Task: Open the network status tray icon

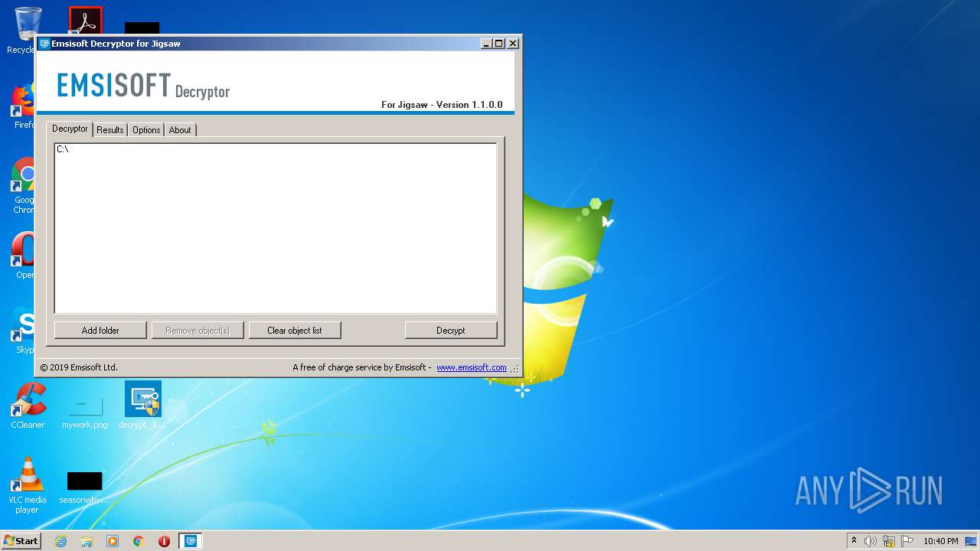Action: tap(889, 541)
